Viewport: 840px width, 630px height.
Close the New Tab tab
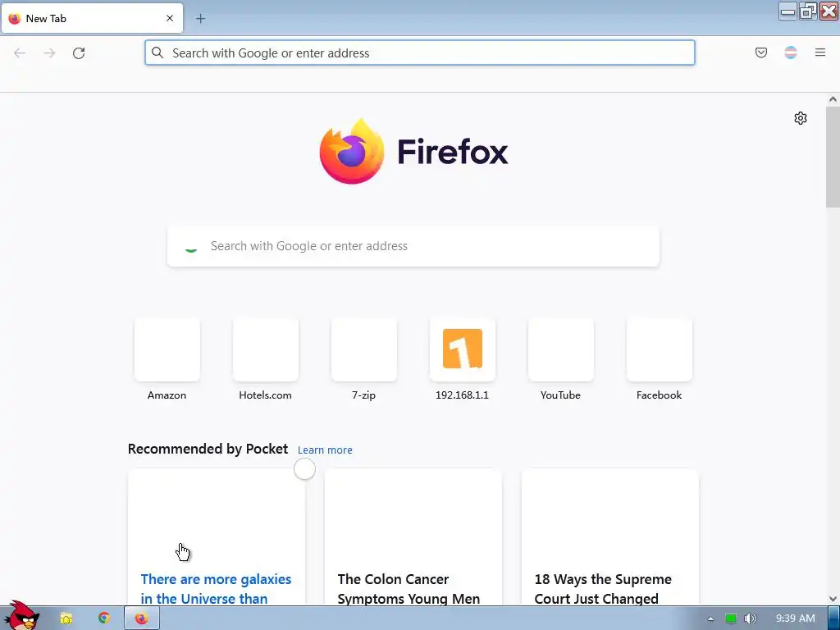pyautogui.click(x=169, y=18)
